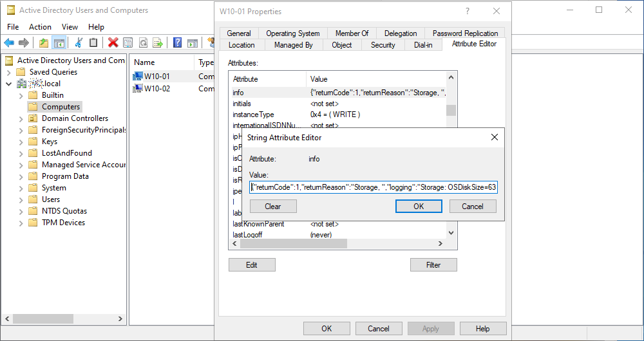The width and height of the screenshot is (644, 341).
Task: Open the Action menu
Action: point(40,27)
